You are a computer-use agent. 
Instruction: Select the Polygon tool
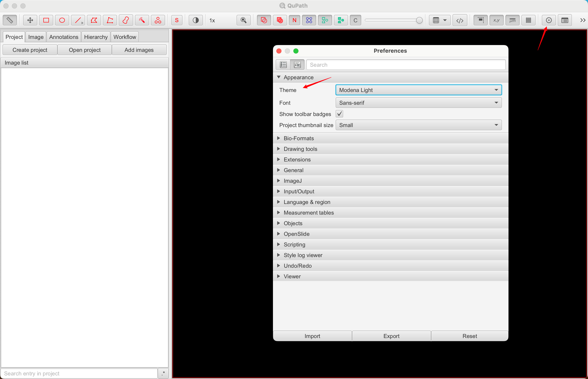(x=94, y=20)
